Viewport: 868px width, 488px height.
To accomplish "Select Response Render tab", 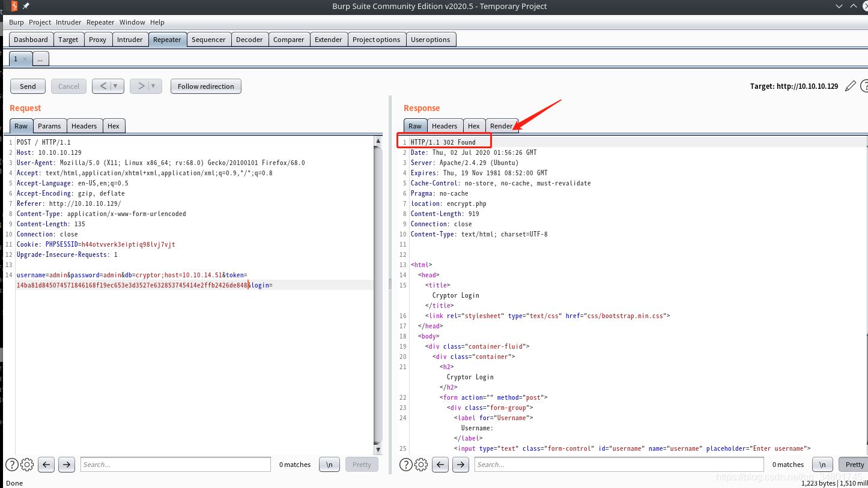I will 502,126.
